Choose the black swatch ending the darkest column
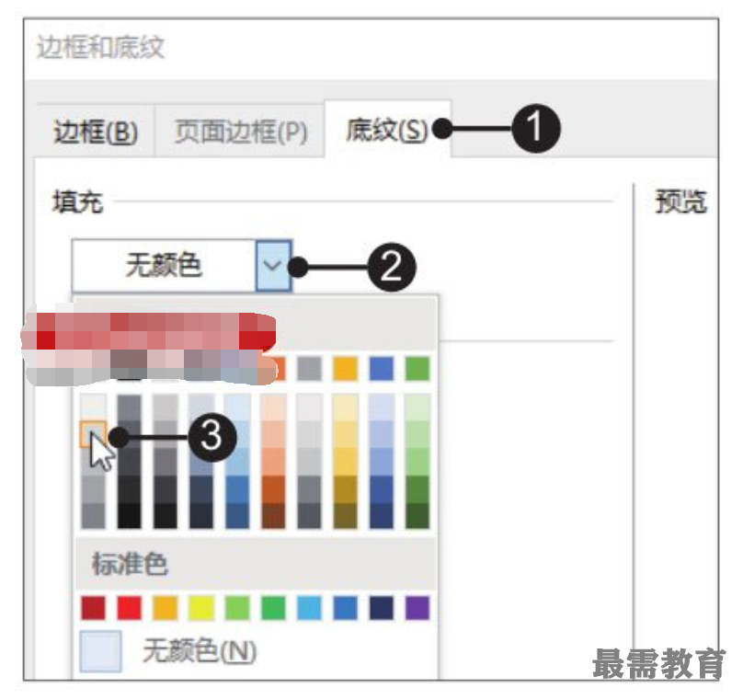This screenshot has height=700, width=732. 130,515
